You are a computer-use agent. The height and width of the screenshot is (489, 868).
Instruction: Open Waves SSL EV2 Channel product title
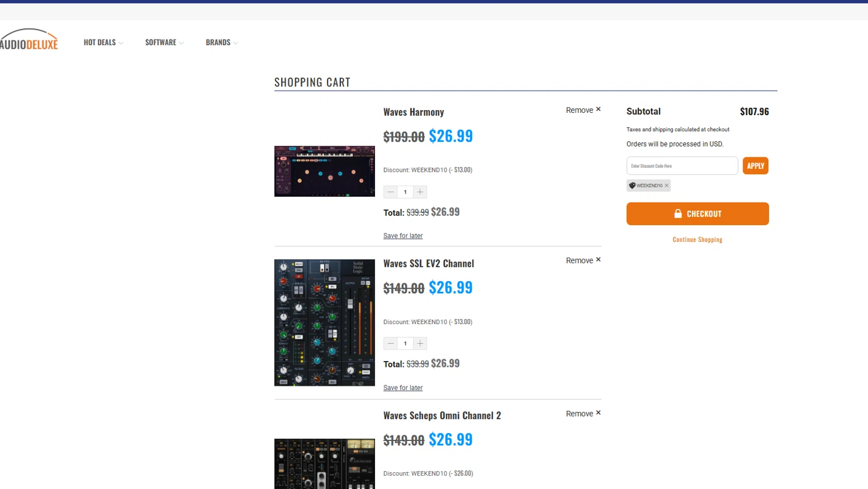click(429, 263)
